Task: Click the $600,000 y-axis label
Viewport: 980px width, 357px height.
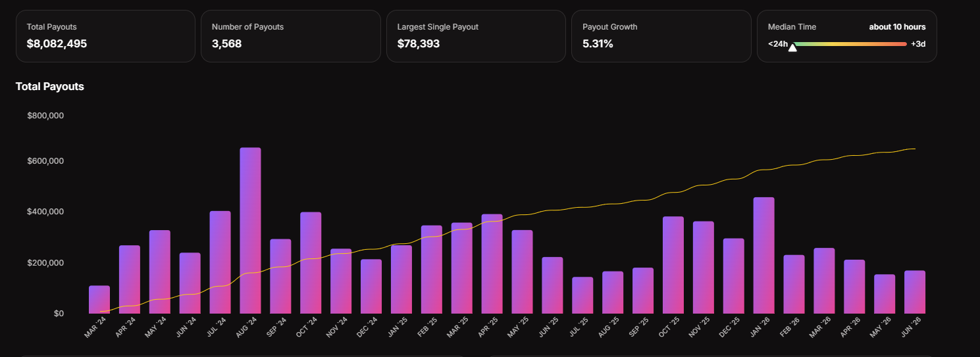Action: 45,161
